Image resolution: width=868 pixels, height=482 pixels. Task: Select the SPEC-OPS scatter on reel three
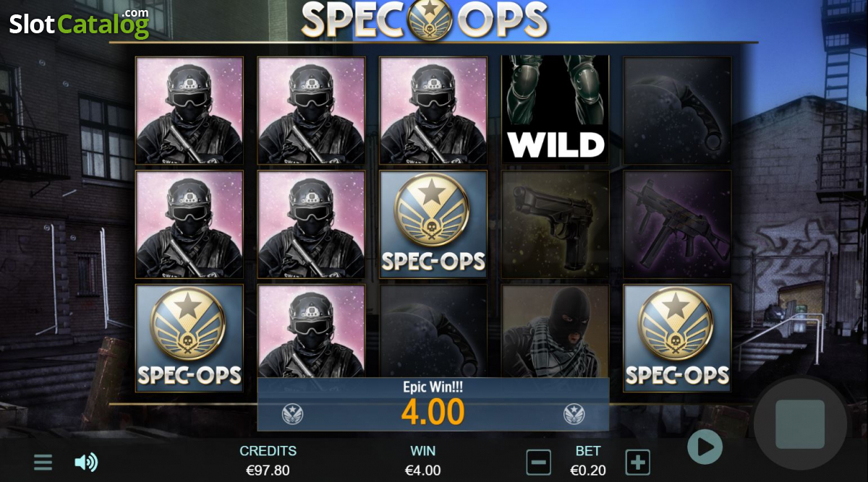(x=433, y=225)
